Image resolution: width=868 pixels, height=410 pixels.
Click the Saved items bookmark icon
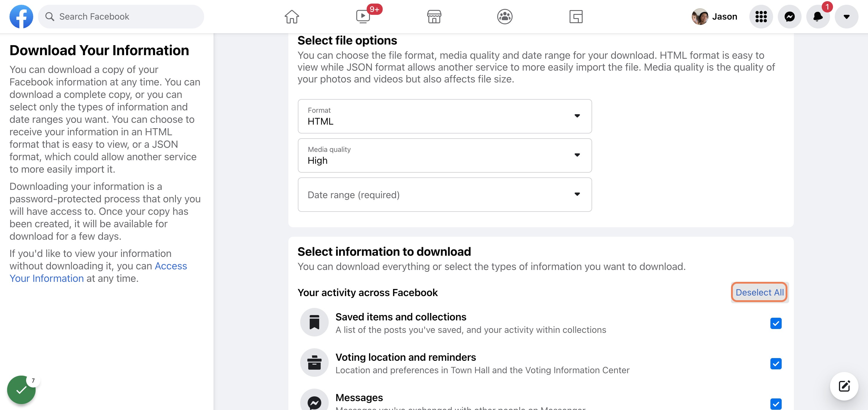[x=314, y=322]
